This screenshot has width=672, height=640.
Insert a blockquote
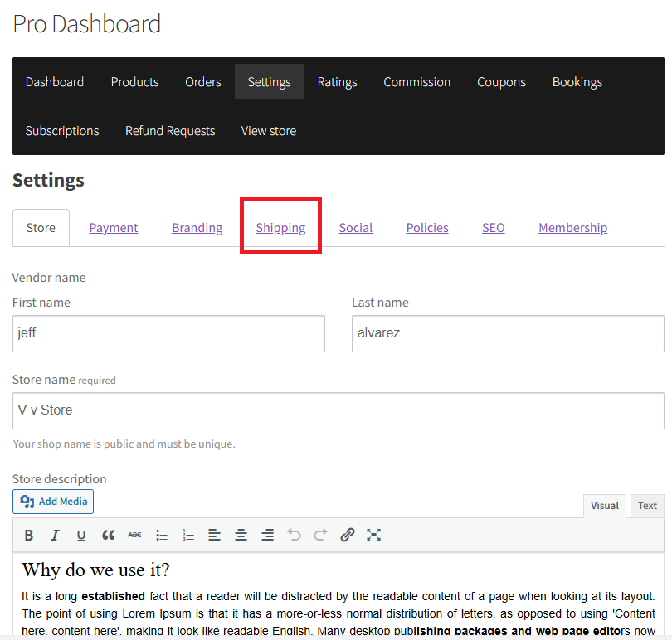click(108, 536)
